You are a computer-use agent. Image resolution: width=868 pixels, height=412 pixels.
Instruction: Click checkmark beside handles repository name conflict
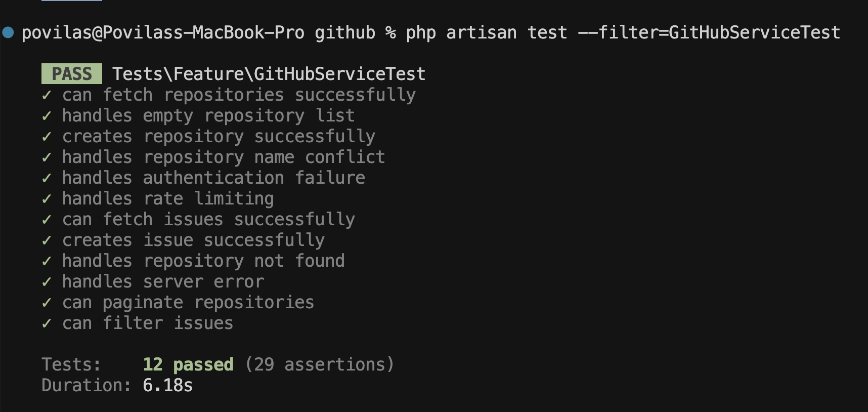tap(47, 157)
